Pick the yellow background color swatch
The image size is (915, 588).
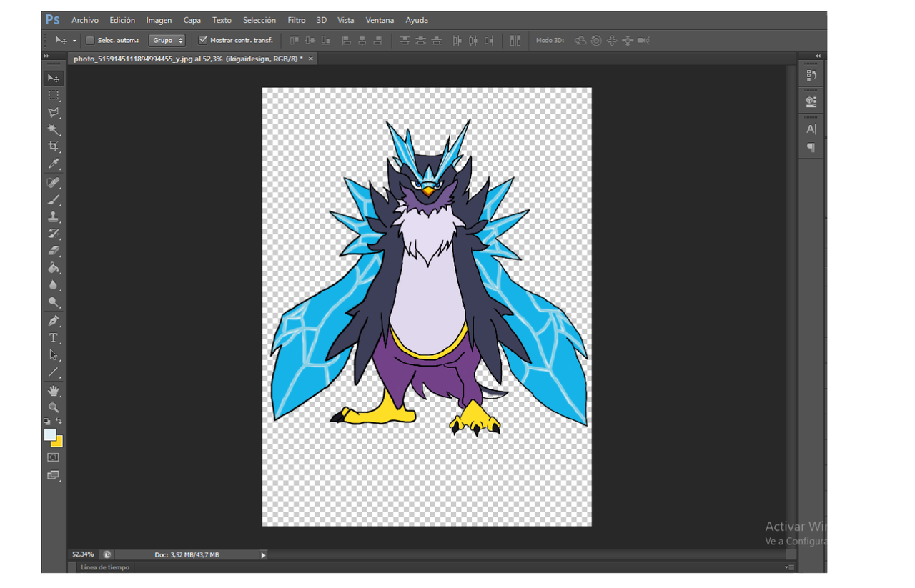[x=59, y=443]
